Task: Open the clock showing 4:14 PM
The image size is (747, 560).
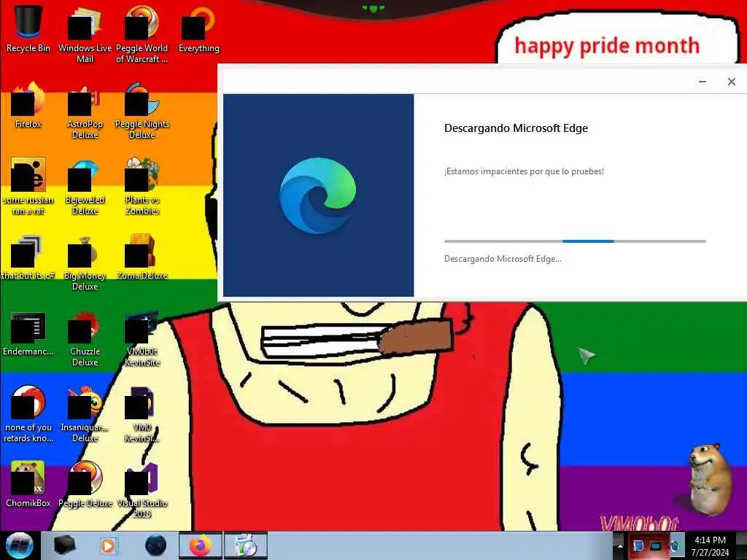Action: 710,546
